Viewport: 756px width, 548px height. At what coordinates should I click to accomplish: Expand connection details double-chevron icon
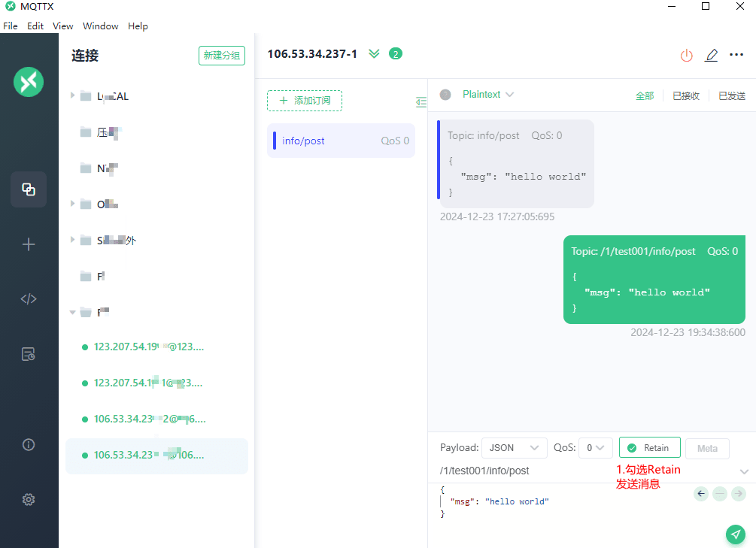374,53
